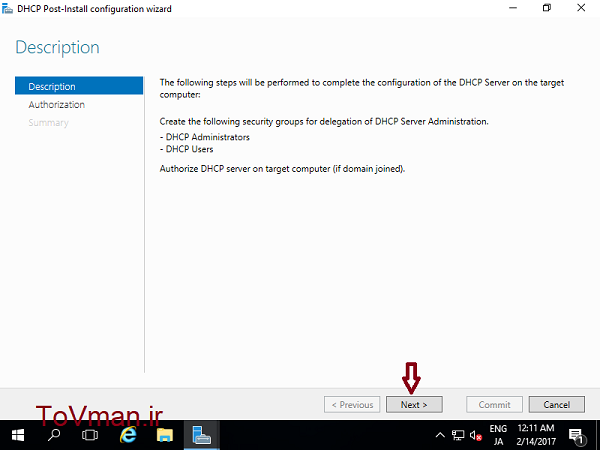Select Server Manager taskbar icon
Viewport: 600px width, 450px height.
[x=201, y=436]
